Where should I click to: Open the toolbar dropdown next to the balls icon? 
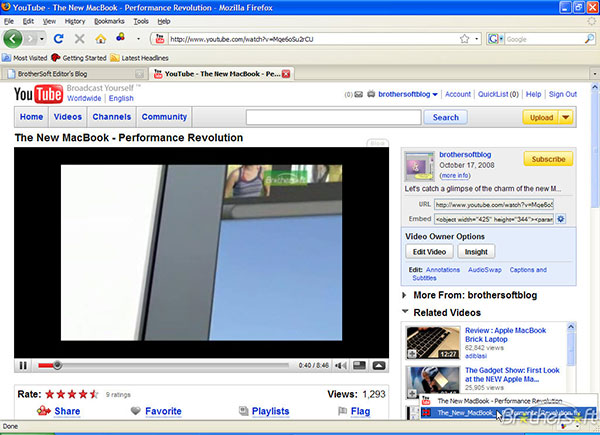(138, 39)
